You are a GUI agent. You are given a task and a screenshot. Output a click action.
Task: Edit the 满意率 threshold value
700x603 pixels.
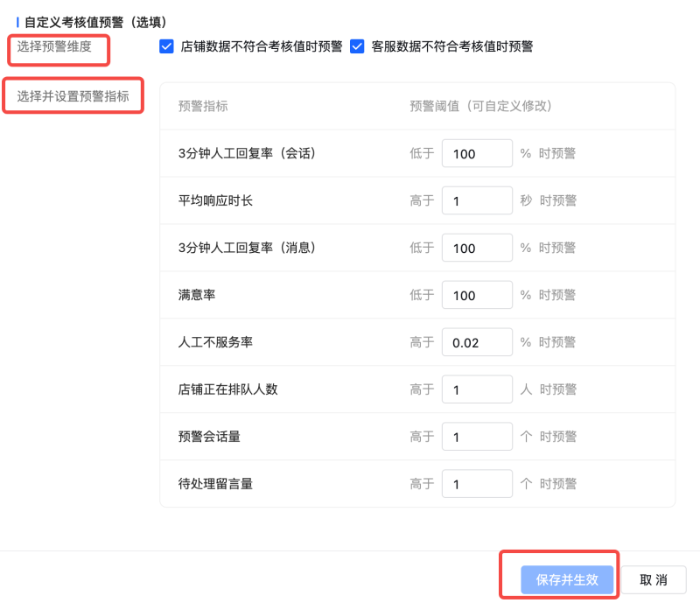(x=477, y=294)
